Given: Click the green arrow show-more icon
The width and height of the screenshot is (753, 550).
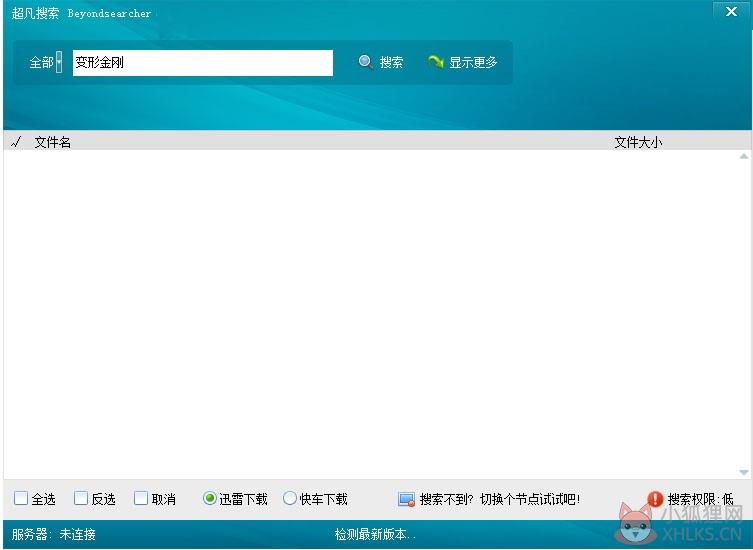Looking at the screenshot, I should [436, 61].
